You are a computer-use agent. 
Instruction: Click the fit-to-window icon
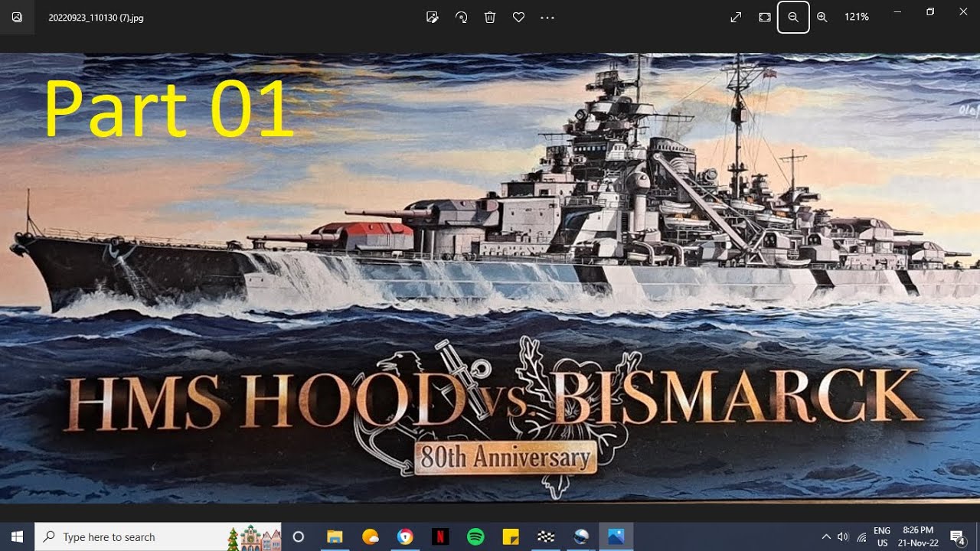(x=764, y=17)
